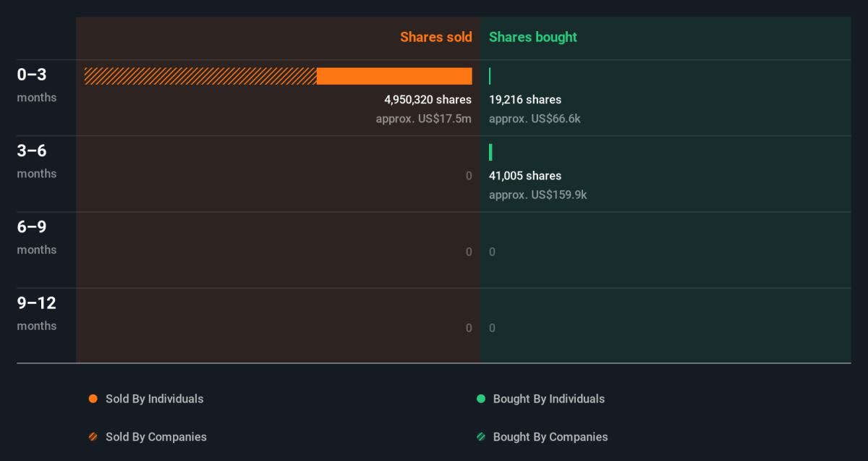
Task: Select the solid orange sold bar segment
Action: (394, 76)
